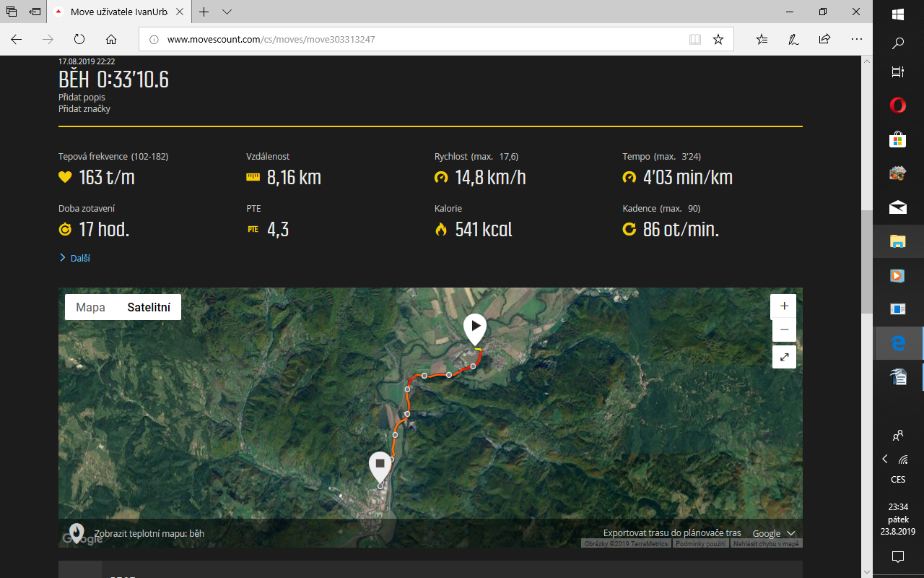Add page to favorites with star icon
The height and width of the screenshot is (578, 924).
point(718,39)
